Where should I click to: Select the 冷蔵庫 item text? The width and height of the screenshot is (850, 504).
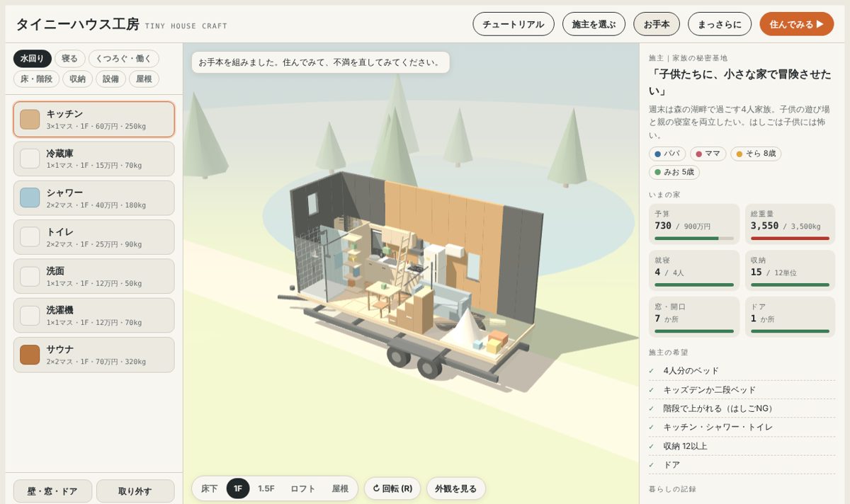60,153
